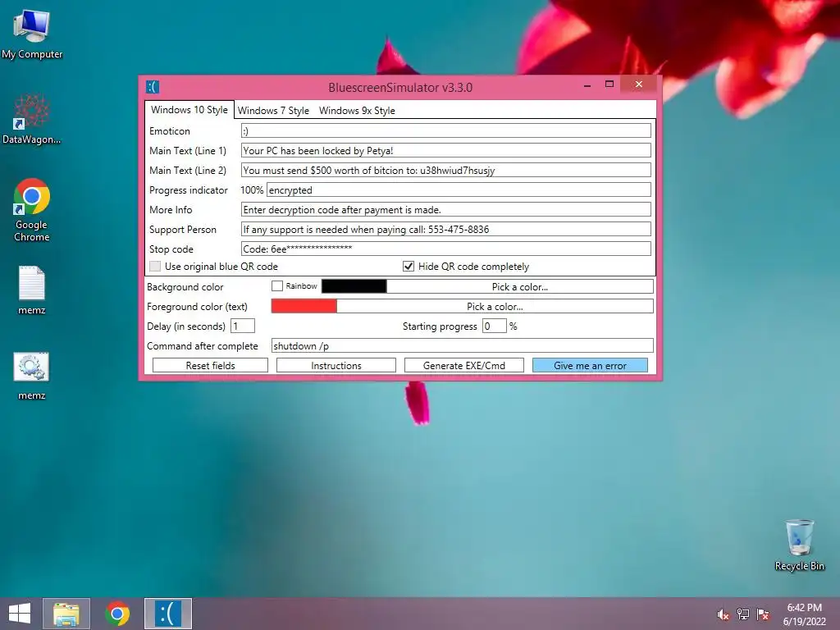The image size is (840, 630).
Task: Uncheck Hide QR code completely
Action: point(409,267)
